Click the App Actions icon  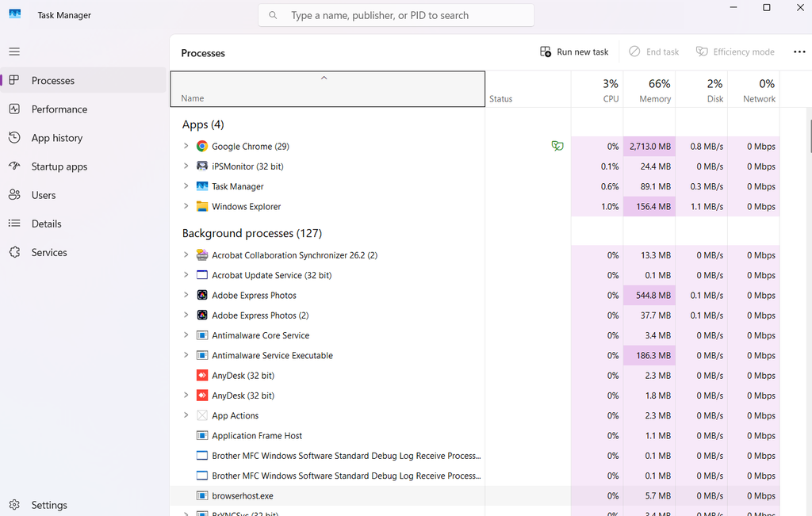click(x=202, y=415)
